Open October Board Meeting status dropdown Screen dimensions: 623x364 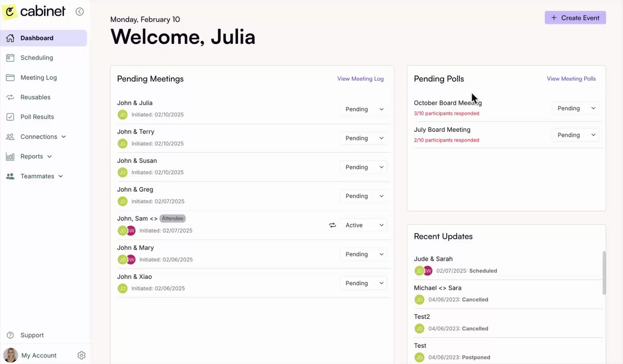coord(576,109)
